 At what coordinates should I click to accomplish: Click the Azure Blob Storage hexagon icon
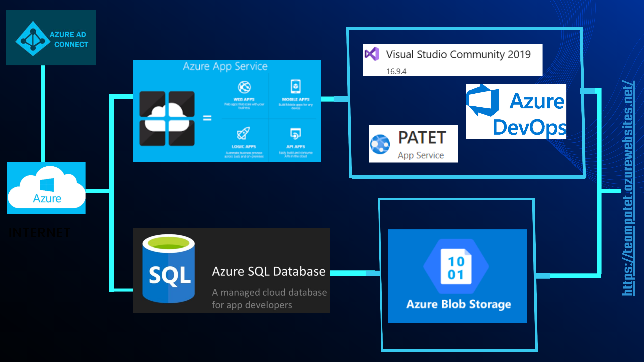tap(456, 266)
